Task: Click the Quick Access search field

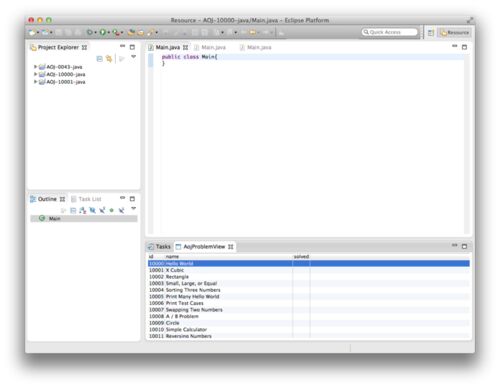Action: click(390, 32)
